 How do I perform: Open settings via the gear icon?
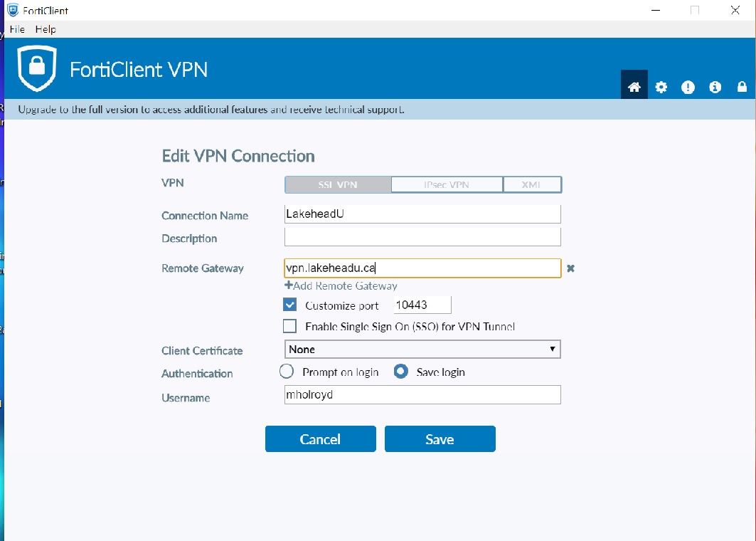(661, 87)
